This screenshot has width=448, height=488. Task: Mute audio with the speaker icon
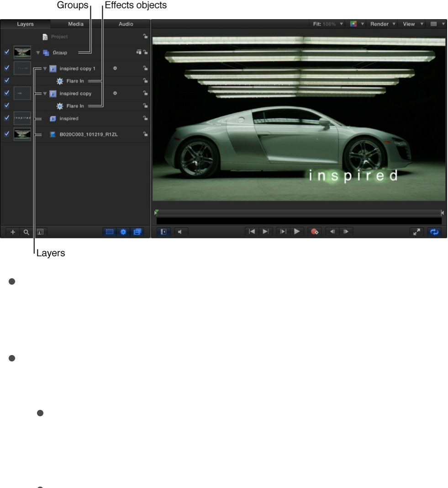[x=180, y=232]
